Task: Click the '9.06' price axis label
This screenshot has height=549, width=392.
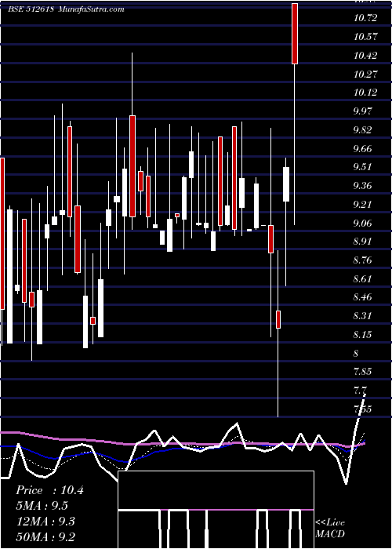Action: (x=363, y=223)
